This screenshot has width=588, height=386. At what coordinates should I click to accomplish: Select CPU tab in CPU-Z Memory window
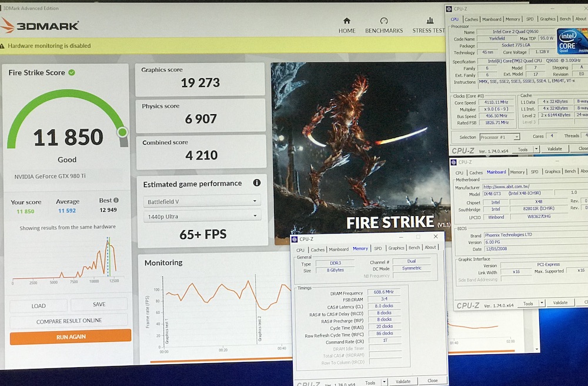click(300, 250)
